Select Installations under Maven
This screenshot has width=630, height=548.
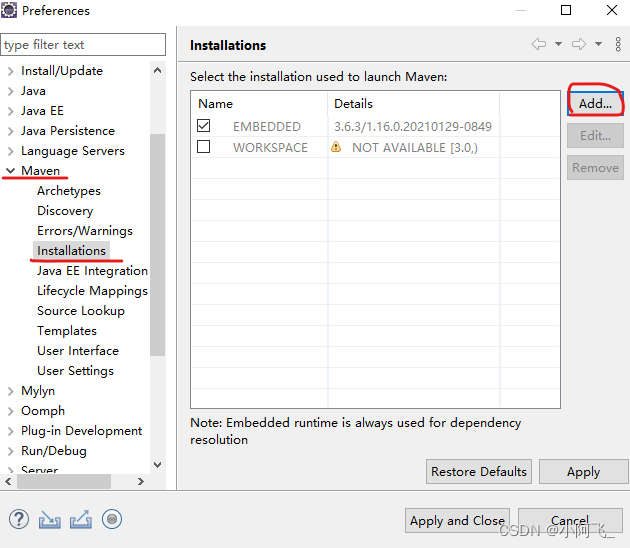coord(72,251)
